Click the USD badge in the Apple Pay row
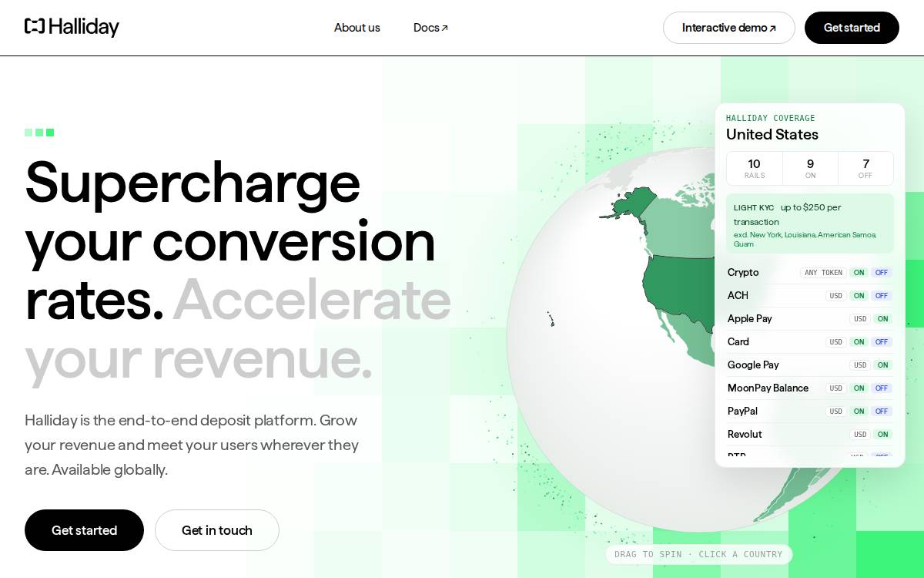924x578 pixels. (x=860, y=319)
